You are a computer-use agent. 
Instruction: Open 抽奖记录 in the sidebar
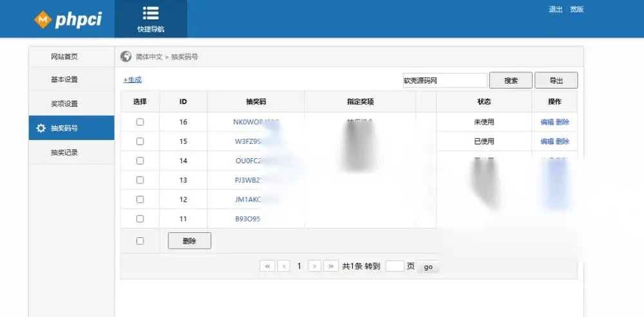click(71, 152)
